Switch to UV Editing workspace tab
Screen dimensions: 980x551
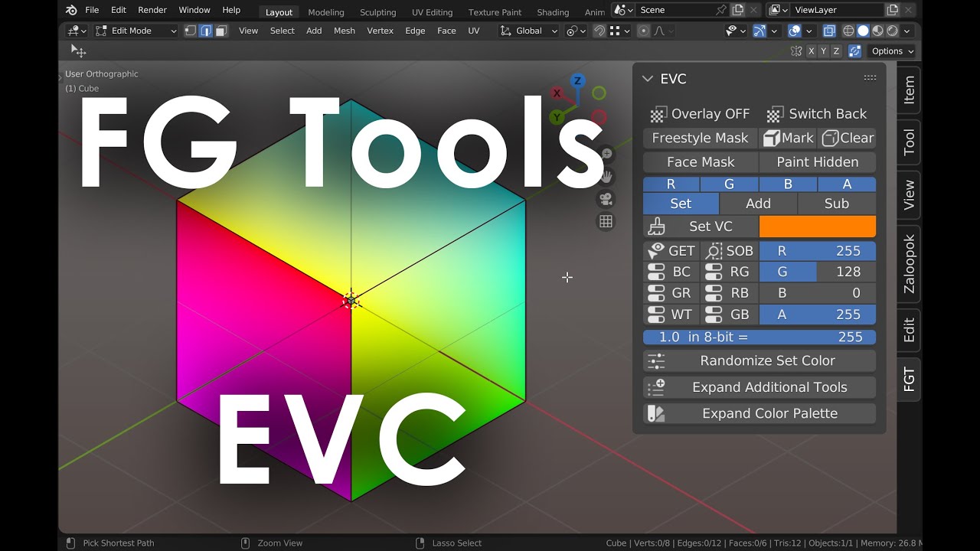(432, 12)
